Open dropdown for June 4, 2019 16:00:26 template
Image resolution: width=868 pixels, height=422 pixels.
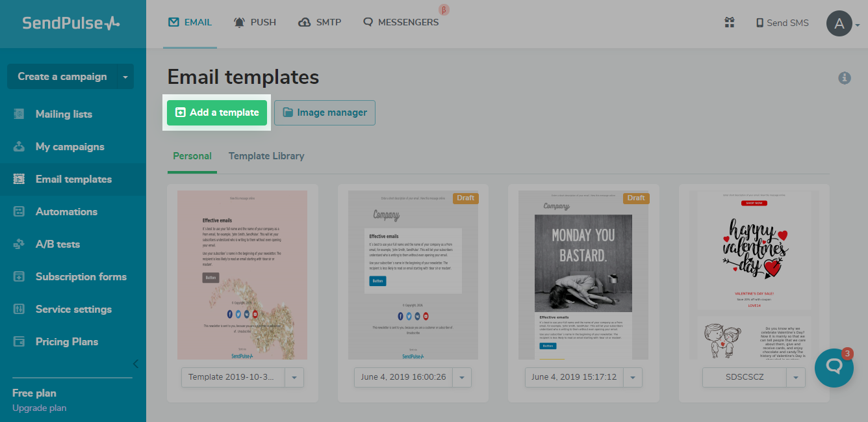[x=462, y=377]
